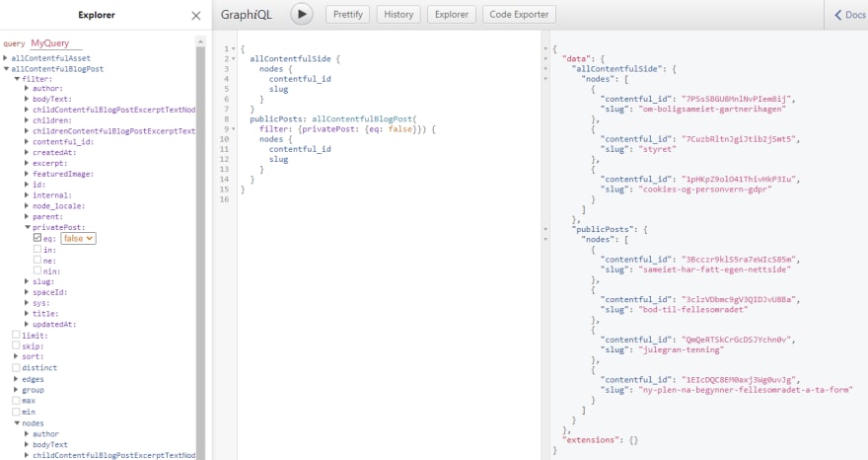Expand the id: filter field
Viewport: 868px width, 460px height.
point(27,185)
